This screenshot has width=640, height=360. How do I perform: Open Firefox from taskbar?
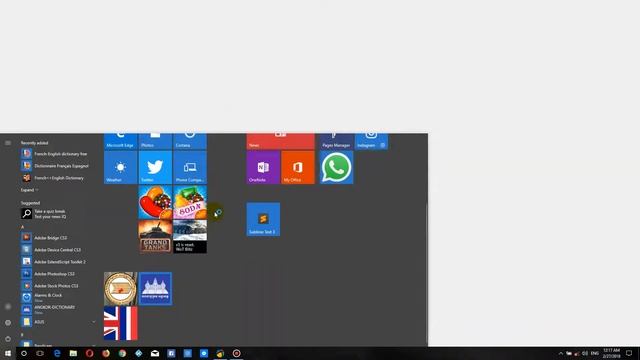(x=106, y=353)
